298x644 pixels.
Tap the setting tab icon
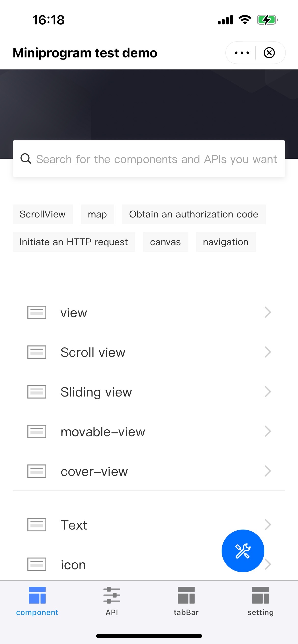click(260, 595)
